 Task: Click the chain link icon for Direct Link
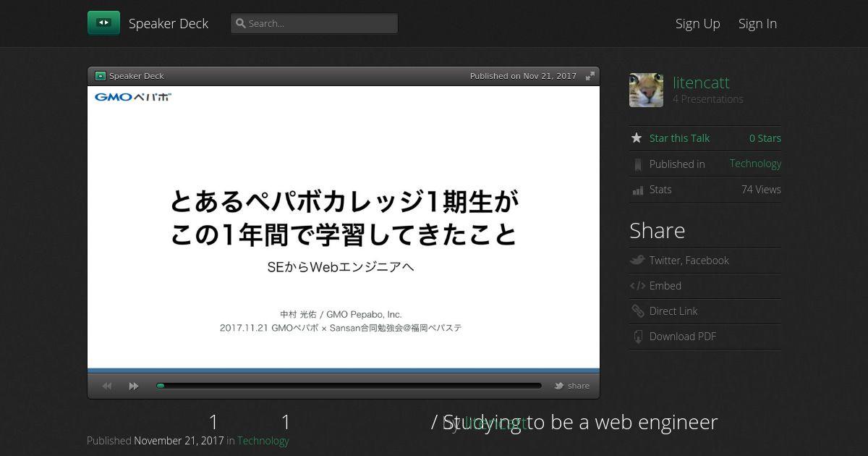(637, 311)
